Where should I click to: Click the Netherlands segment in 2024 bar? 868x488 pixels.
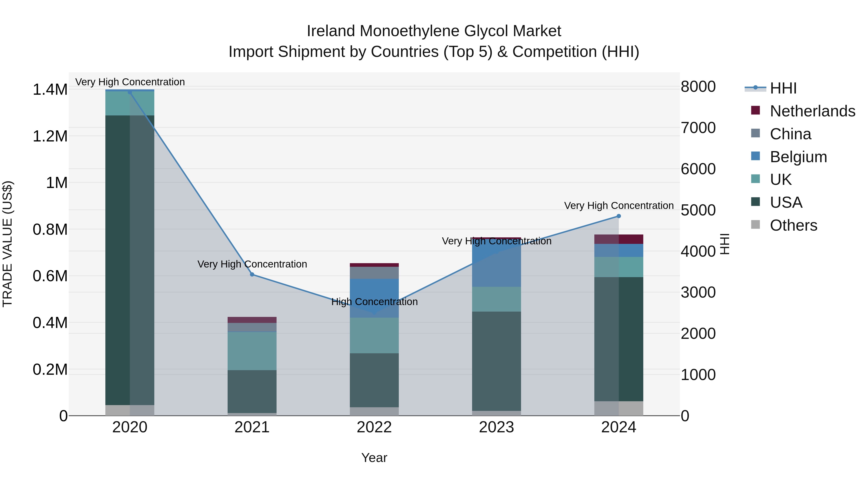click(619, 239)
